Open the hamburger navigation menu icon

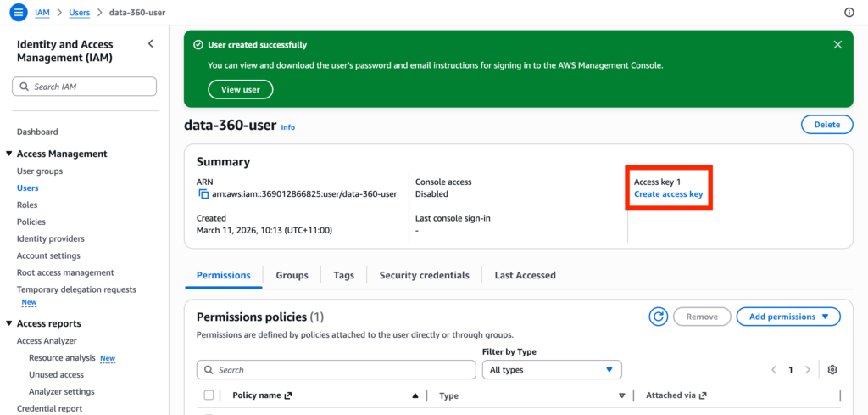pyautogui.click(x=19, y=13)
